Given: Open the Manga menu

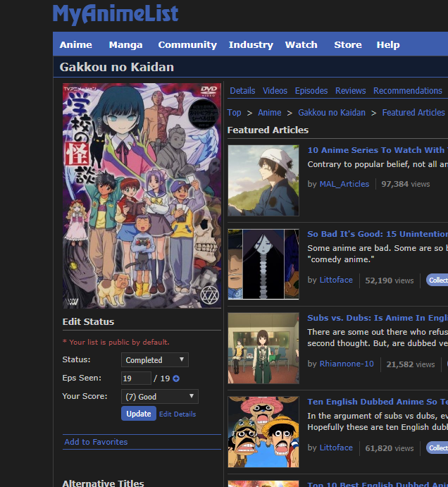Looking at the screenshot, I should [125, 44].
